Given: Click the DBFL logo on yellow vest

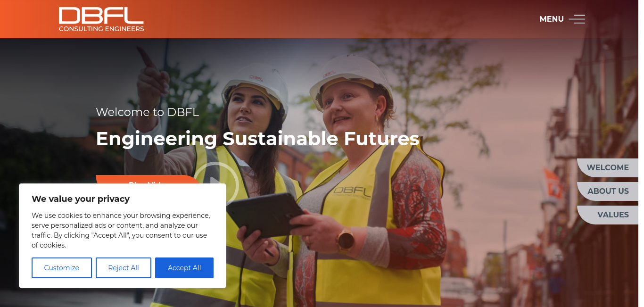Looking at the screenshot, I should pos(352,191).
